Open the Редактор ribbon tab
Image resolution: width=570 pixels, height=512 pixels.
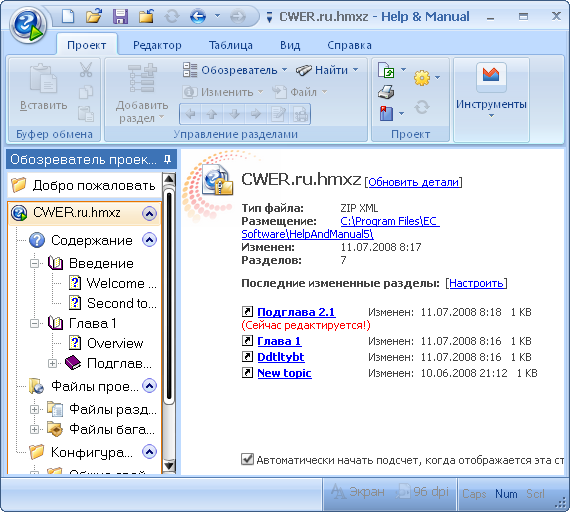pyautogui.click(x=157, y=45)
